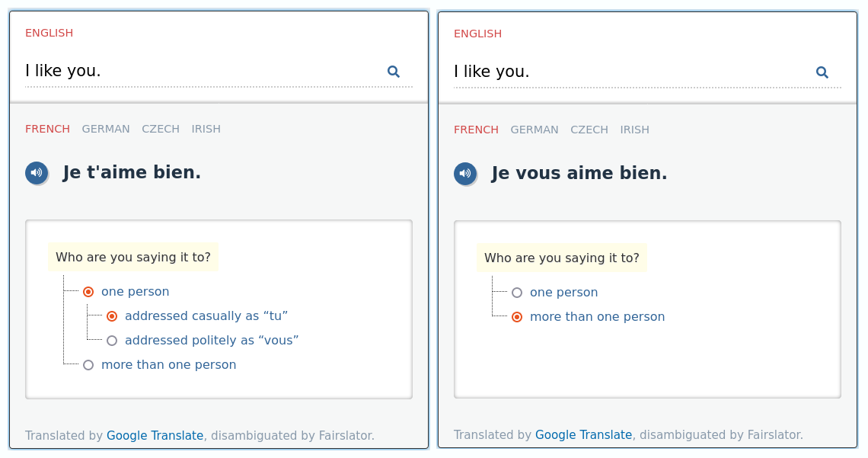868x458 pixels.
Task: Choose "addressed casually as tu" option
Action: [112, 316]
